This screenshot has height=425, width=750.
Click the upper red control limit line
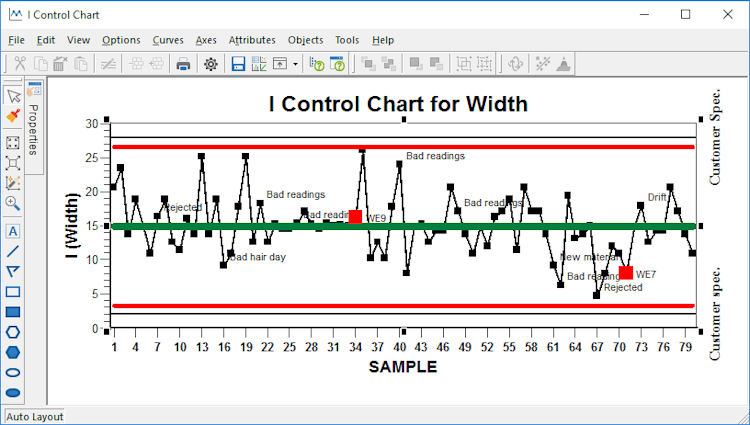click(x=403, y=147)
